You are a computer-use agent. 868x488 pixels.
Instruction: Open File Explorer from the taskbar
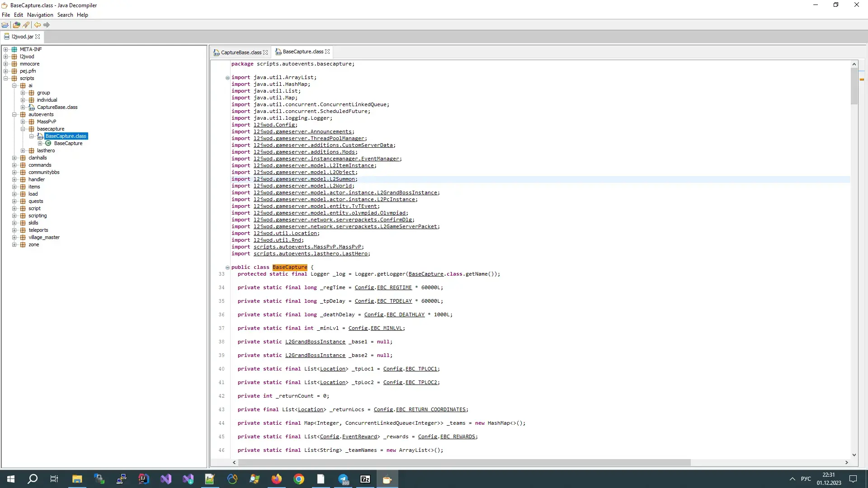point(77,479)
